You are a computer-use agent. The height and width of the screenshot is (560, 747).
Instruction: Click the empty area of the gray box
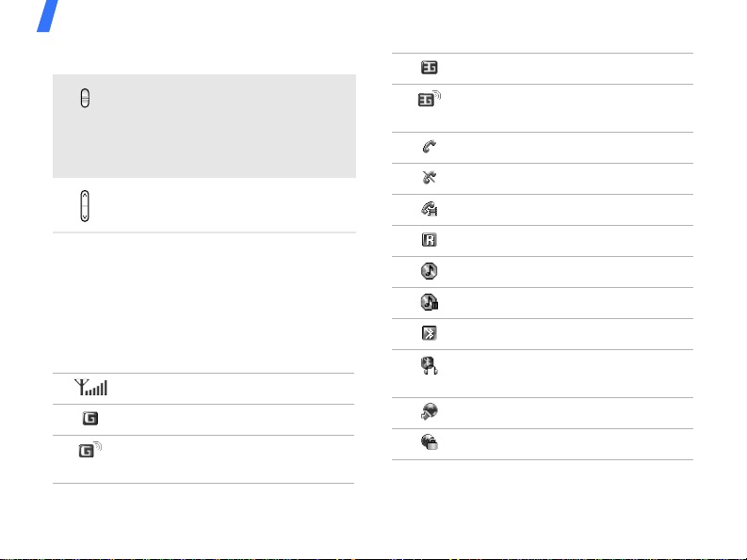point(219,126)
